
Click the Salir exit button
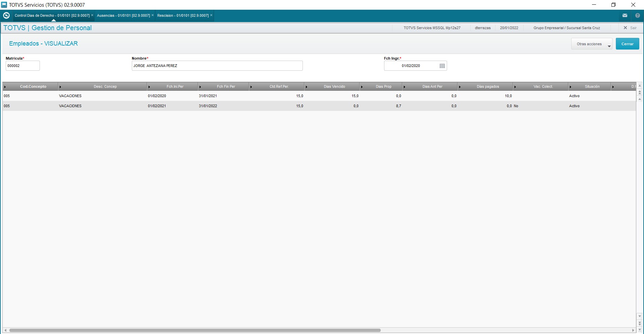click(x=630, y=28)
